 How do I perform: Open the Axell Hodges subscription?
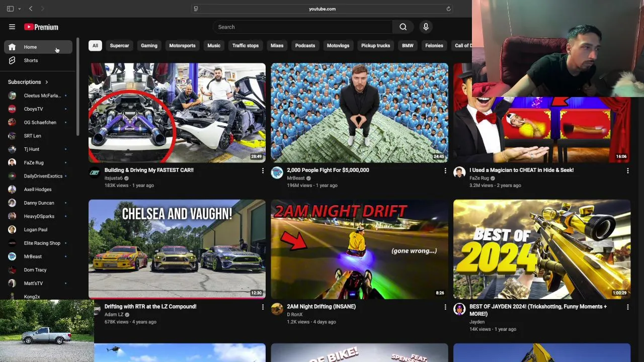[38, 190]
